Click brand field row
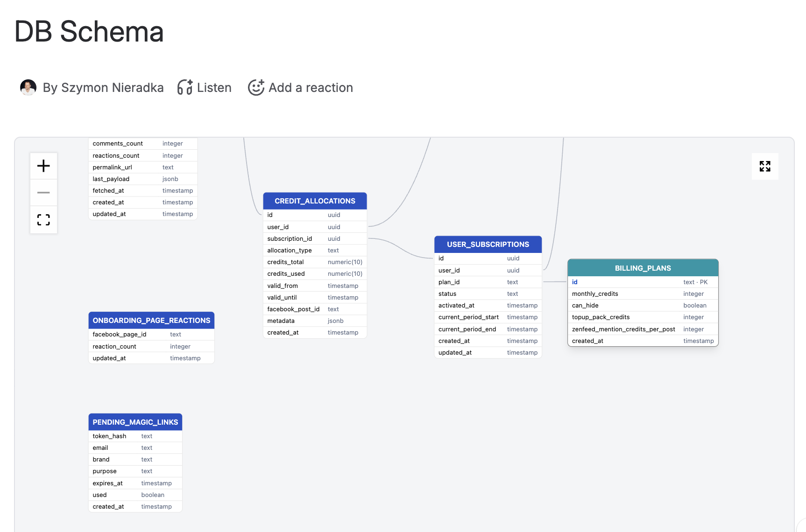Image resolution: width=806 pixels, height=532 pixels. tap(135, 460)
